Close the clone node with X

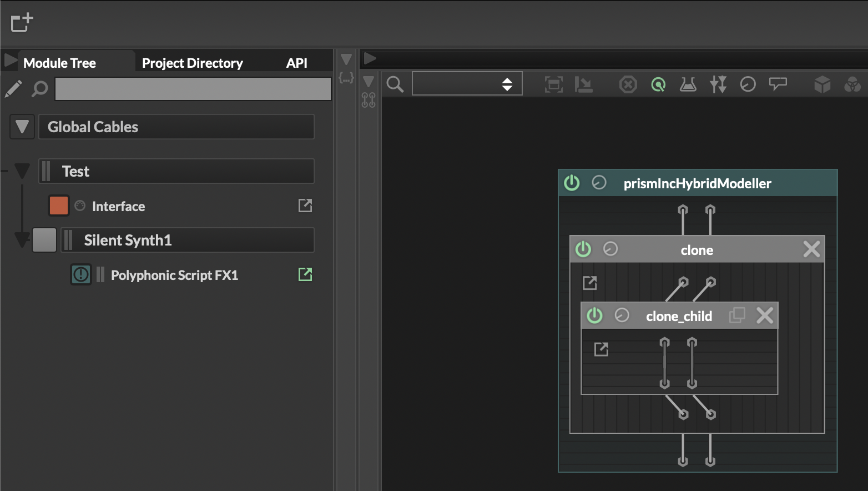811,249
